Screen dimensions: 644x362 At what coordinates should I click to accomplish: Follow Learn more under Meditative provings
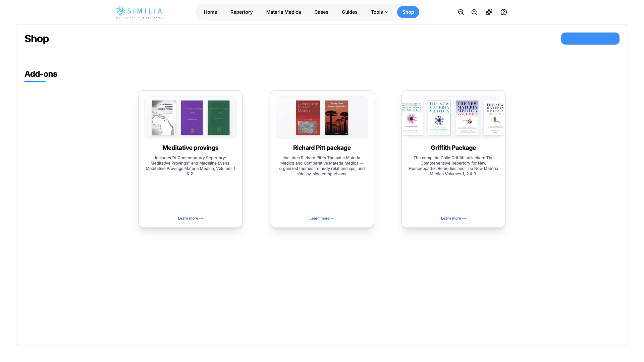tap(191, 218)
